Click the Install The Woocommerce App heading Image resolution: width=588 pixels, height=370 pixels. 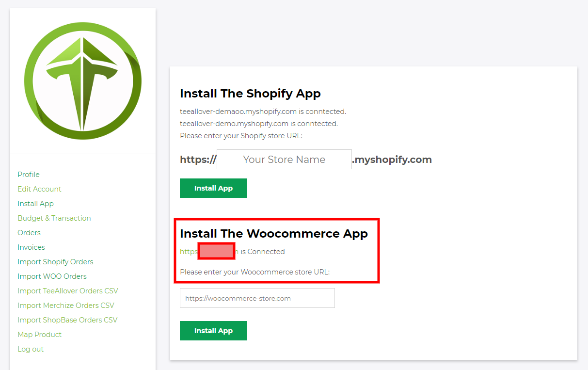pos(274,234)
